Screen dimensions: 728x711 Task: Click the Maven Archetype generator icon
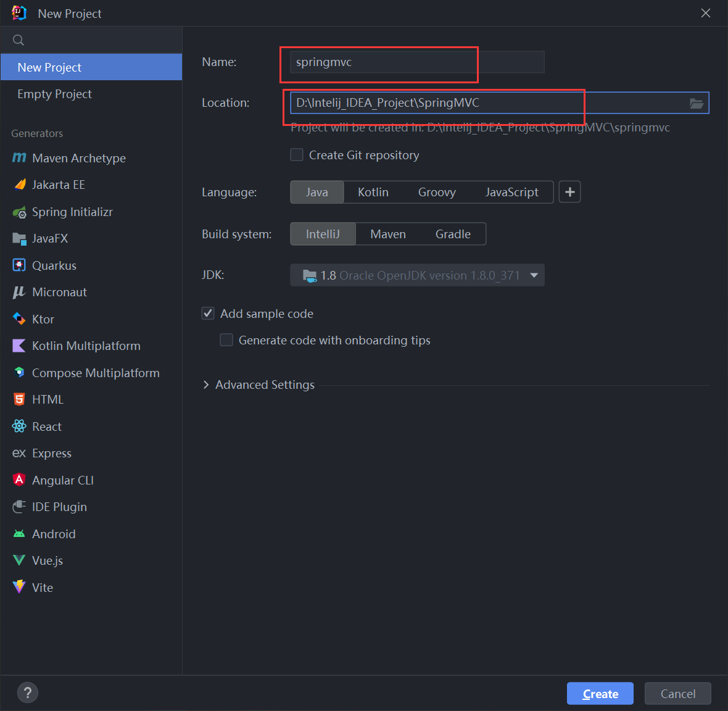[x=19, y=158]
